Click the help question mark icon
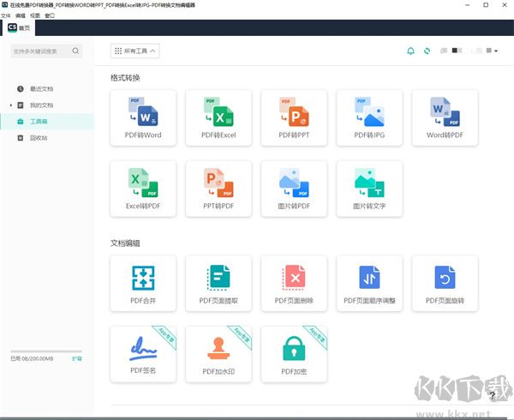The image size is (514, 420). 493,395
